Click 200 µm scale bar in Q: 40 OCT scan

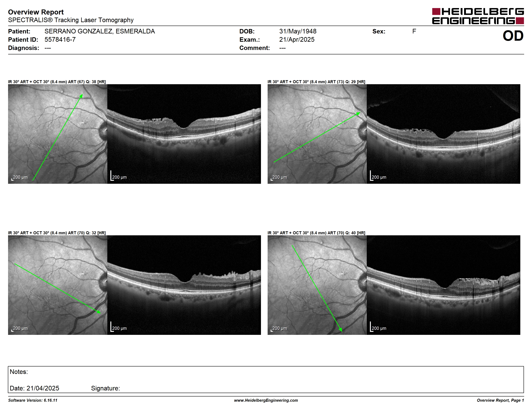tap(378, 327)
